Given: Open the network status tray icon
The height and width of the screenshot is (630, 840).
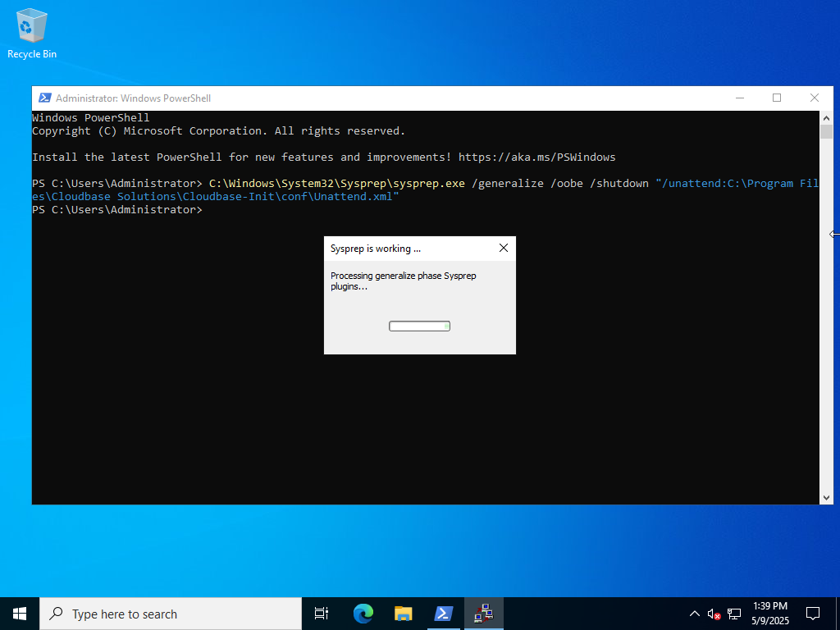Looking at the screenshot, I should tap(734, 614).
